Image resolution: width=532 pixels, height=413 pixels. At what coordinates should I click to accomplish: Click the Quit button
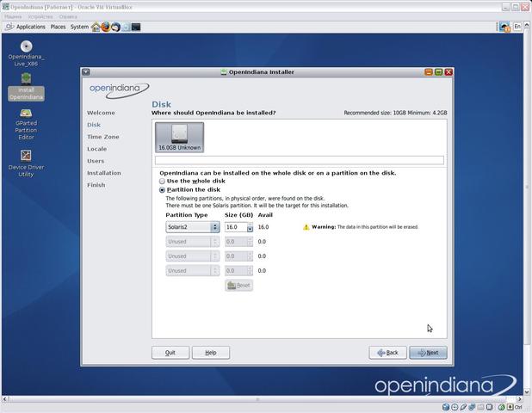point(170,353)
